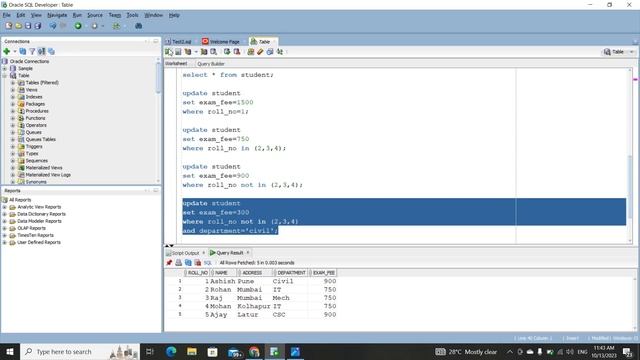Image resolution: width=640 pixels, height=360 pixels.
Task: Click the Save All icon in main toolbar
Action: (38, 26)
